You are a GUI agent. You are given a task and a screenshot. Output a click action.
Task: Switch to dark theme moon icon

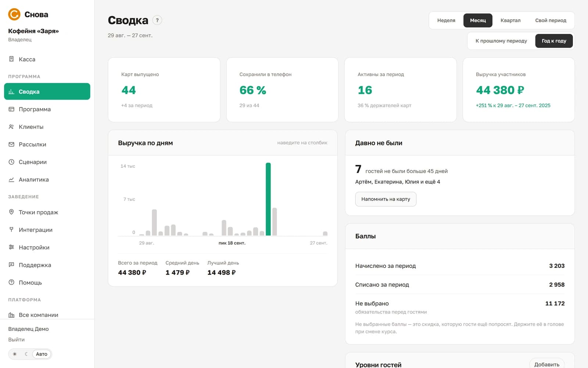point(26,354)
